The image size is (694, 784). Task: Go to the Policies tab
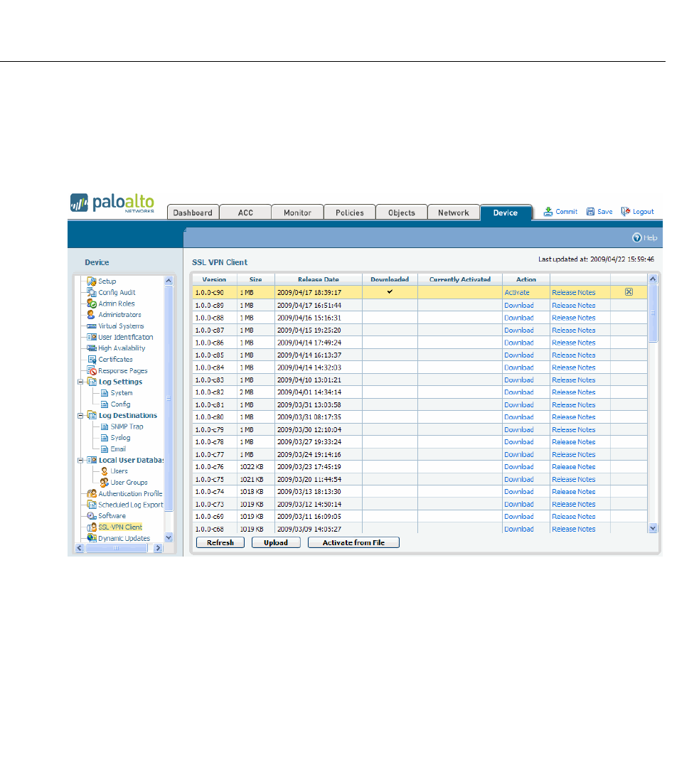coord(349,213)
